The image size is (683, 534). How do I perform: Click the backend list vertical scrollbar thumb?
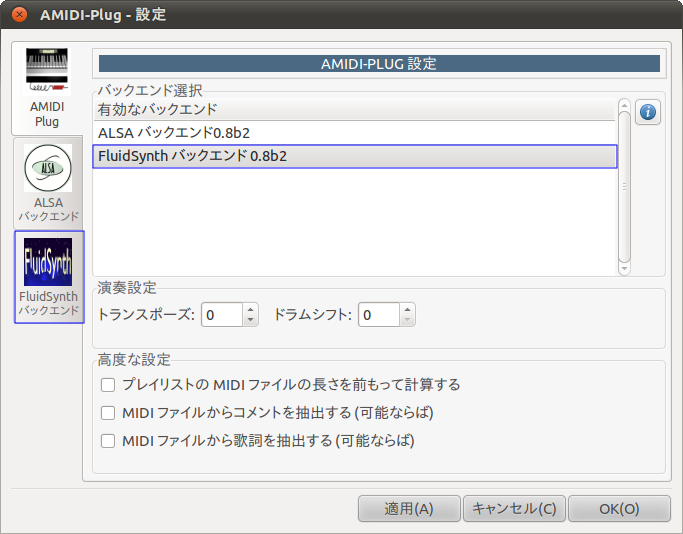click(x=624, y=187)
